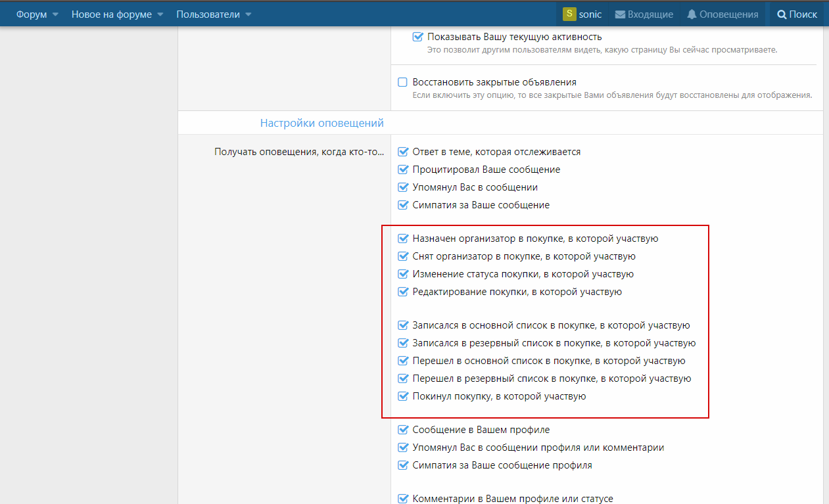
Task: Click the Настройки оповещений section heading
Action: [x=321, y=123]
